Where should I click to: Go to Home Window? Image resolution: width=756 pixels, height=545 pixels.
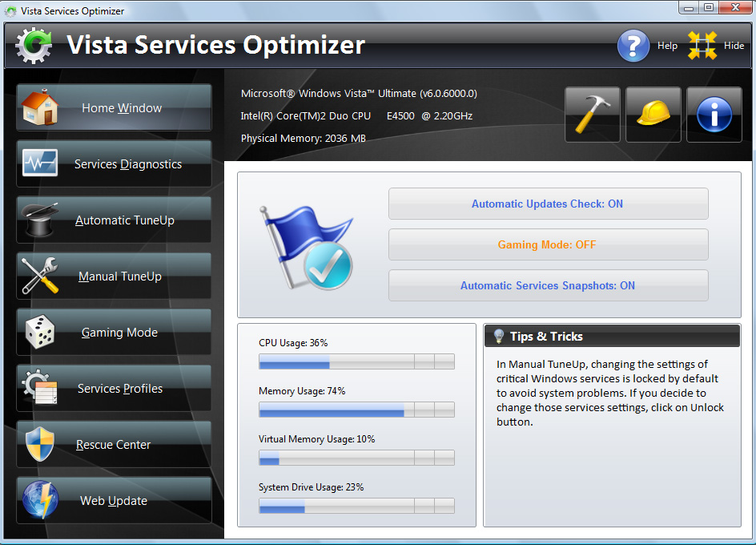[x=114, y=107]
